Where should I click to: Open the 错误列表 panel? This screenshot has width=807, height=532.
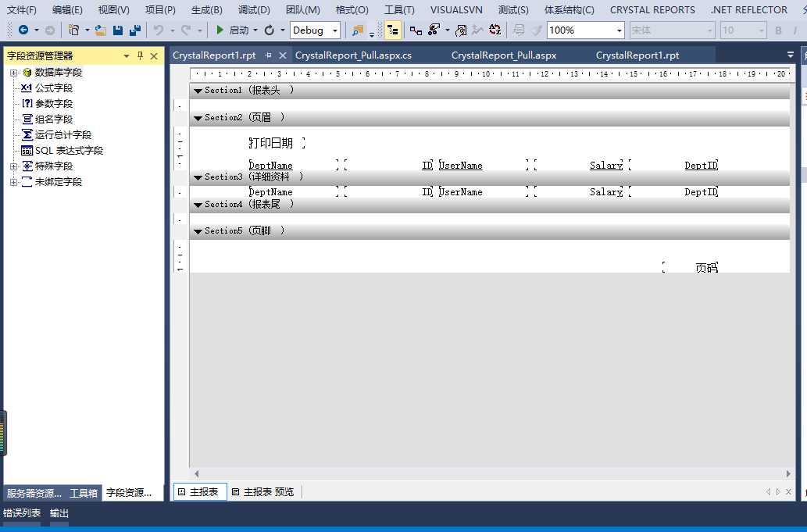pos(22,513)
